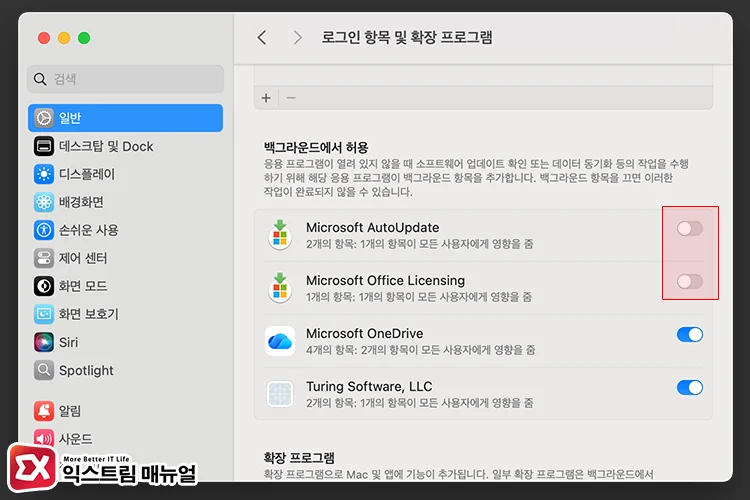
Task: Click the Spotlight magnifier icon
Action: tap(44, 370)
